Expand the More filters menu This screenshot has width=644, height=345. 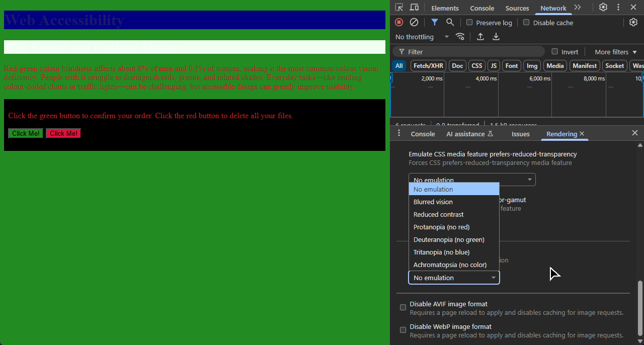click(x=615, y=52)
